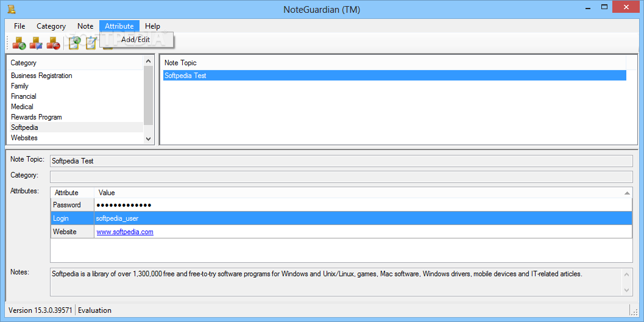
Task: Click the Delete Category toolbar icon
Action: [53, 43]
